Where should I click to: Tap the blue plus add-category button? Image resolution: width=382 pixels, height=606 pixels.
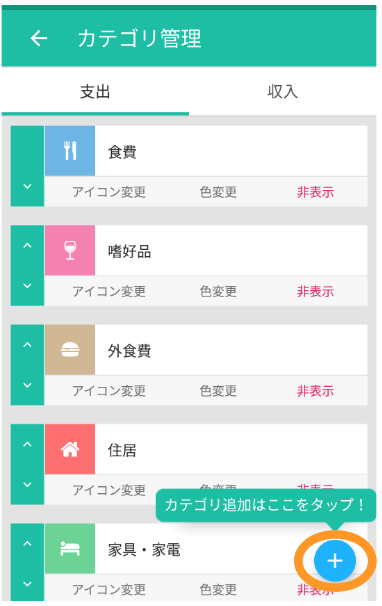tap(334, 561)
